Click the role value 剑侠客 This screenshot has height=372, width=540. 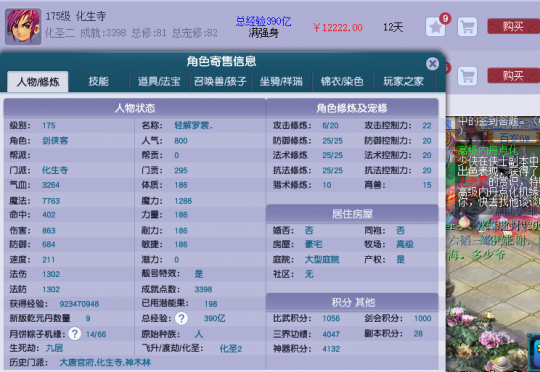55,141
